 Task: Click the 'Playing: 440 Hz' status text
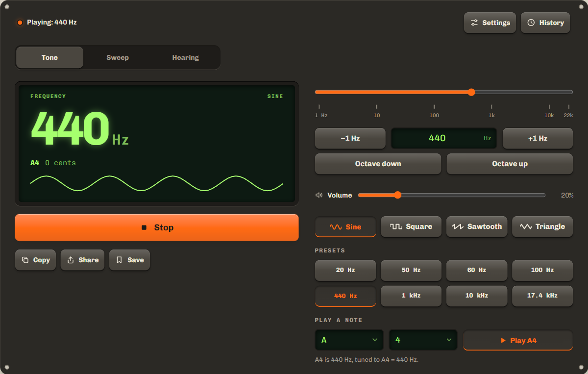[x=52, y=23]
